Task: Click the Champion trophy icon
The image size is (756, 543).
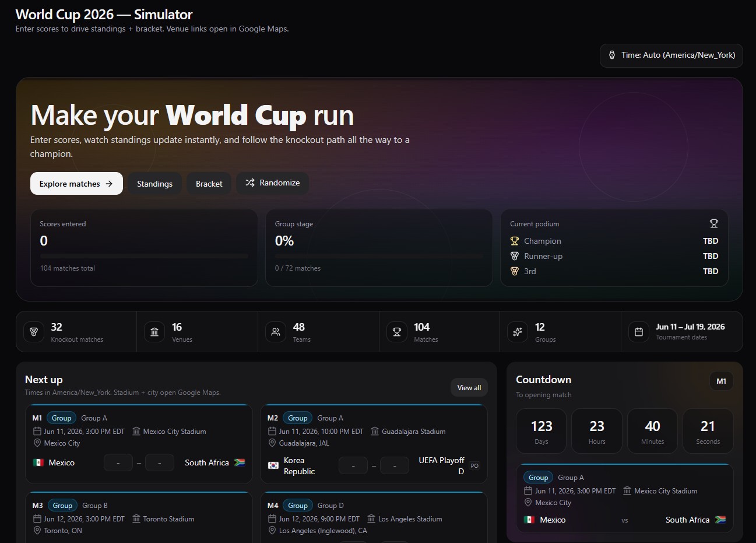Action: [x=515, y=241]
